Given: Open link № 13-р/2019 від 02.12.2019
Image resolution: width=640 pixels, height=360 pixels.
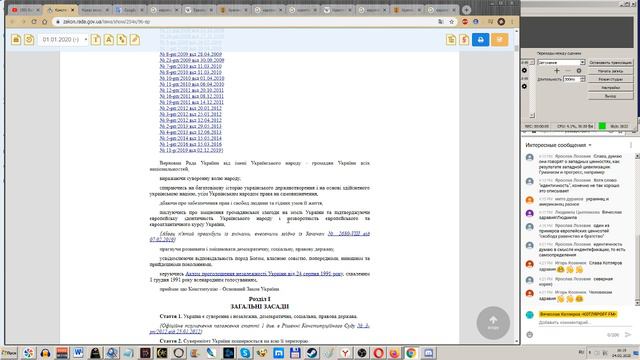Looking at the screenshot, I should (191, 150).
